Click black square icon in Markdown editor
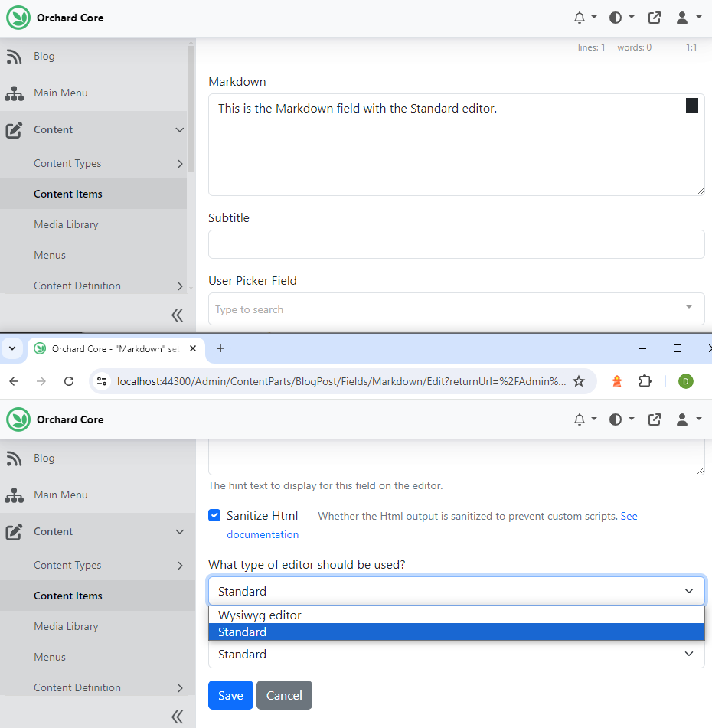Viewport: 712px width, 728px height. (x=691, y=106)
